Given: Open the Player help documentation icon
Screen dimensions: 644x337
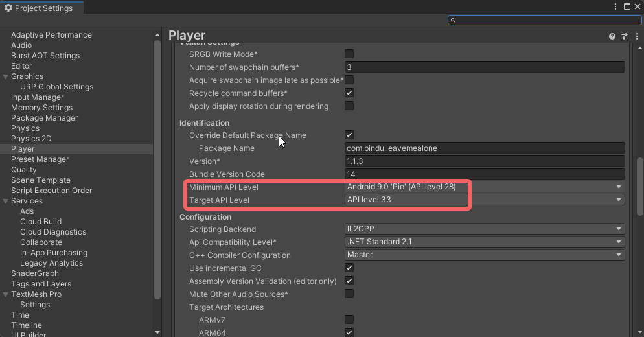Looking at the screenshot, I should (x=612, y=36).
